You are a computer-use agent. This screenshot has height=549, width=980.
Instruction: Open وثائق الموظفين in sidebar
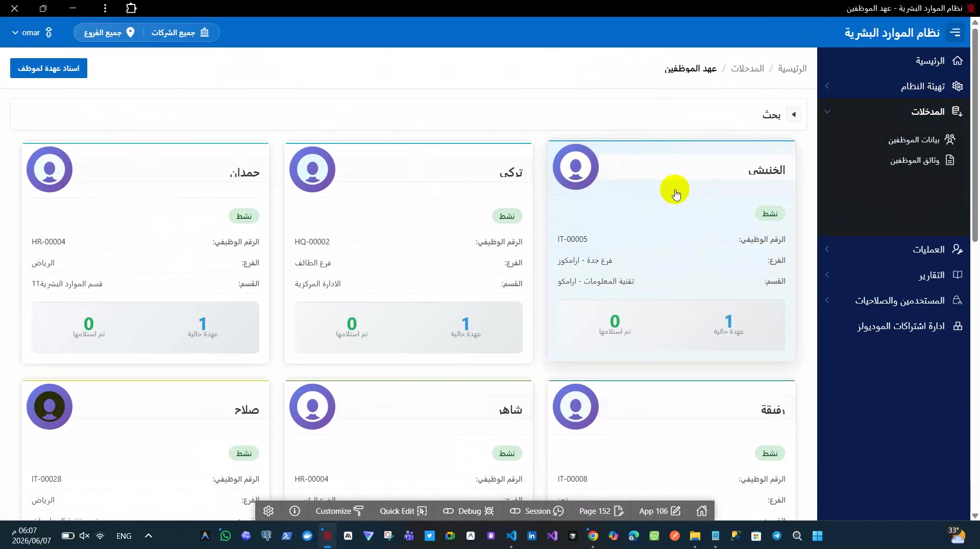pyautogui.click(x=915, y=161)
